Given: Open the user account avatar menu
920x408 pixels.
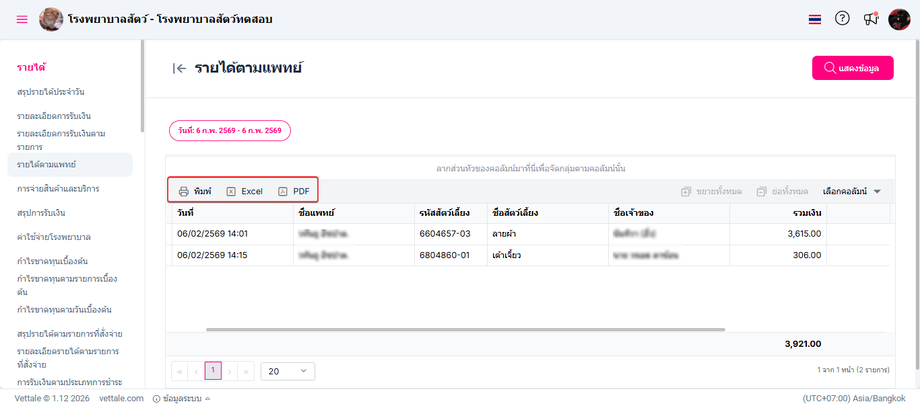Looking at the screenshot, I should (899, 19).
